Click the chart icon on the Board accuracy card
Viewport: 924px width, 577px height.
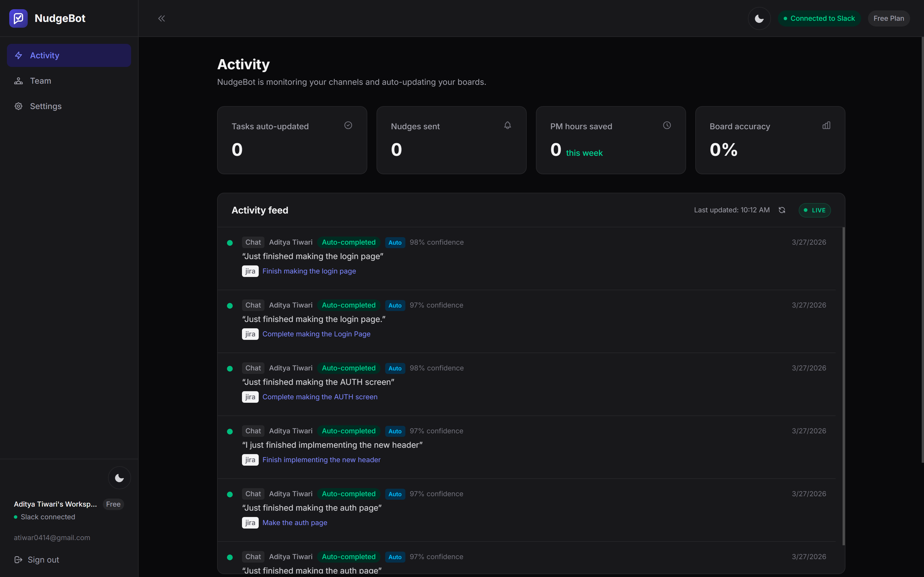coord(826,125)
